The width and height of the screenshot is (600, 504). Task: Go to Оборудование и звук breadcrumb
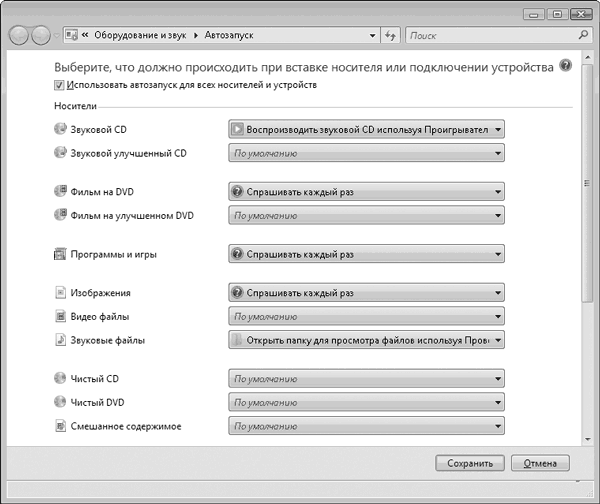coord(138,35)
